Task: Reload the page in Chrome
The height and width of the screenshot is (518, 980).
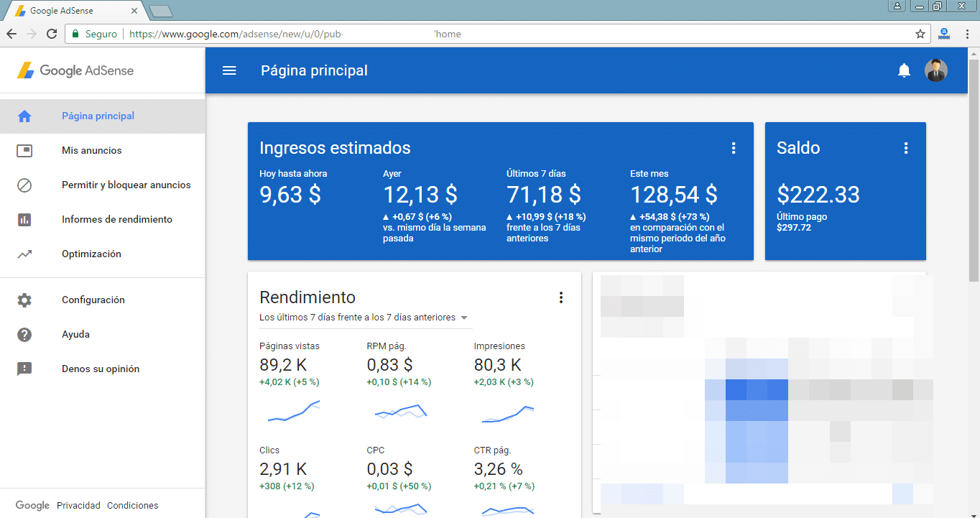Action: pyautogui.click(x=52, y=34)
